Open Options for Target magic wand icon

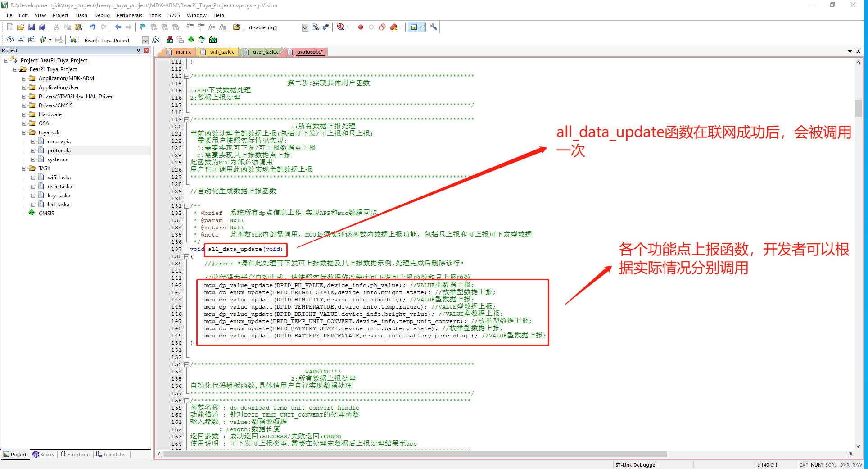click(155, 40)
